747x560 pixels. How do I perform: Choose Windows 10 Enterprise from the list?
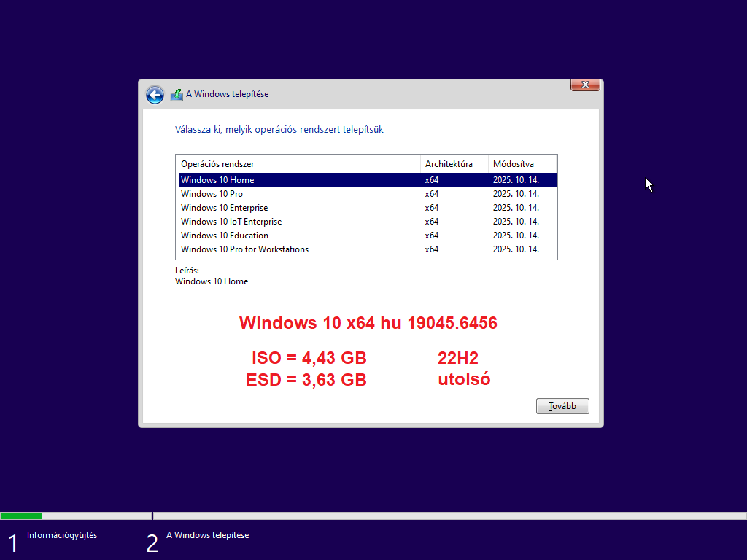[x=368, y=208]
